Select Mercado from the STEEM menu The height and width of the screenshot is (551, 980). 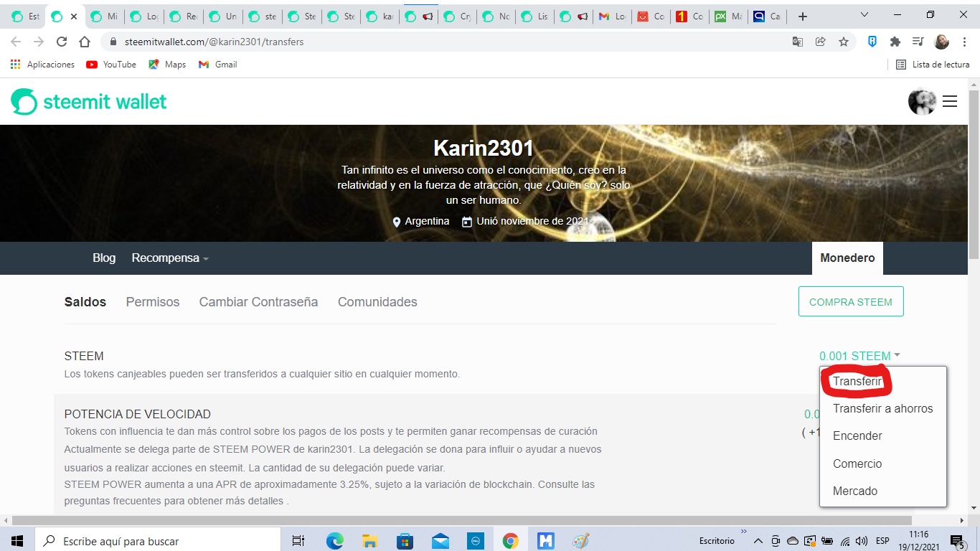[855, 491]
